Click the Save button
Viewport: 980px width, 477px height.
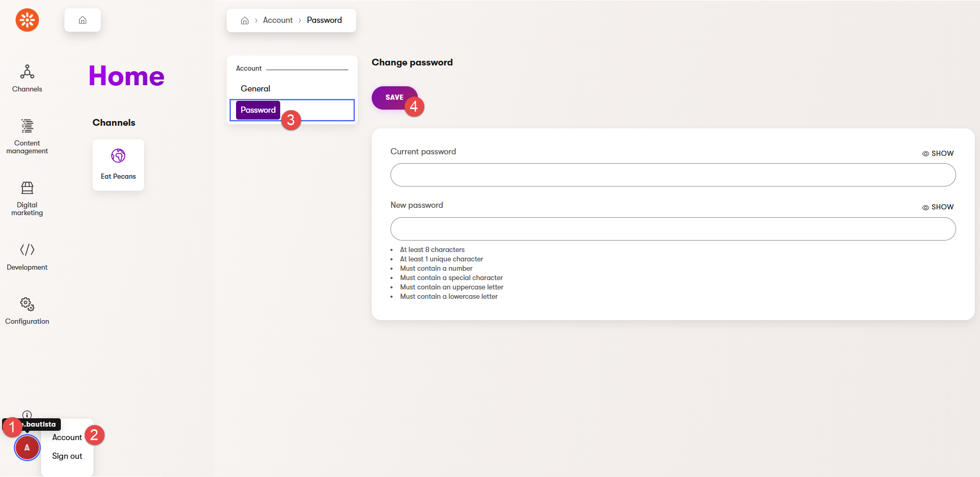(394, 97)
